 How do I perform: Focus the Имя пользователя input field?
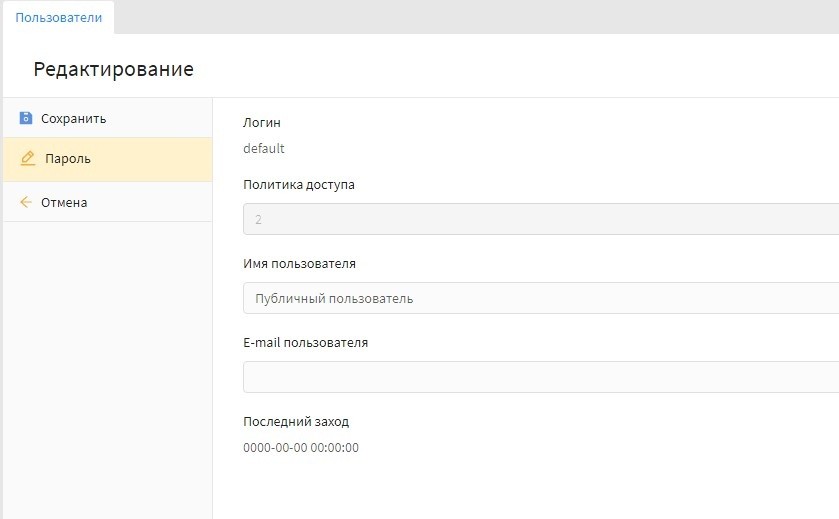click(540, 298)
